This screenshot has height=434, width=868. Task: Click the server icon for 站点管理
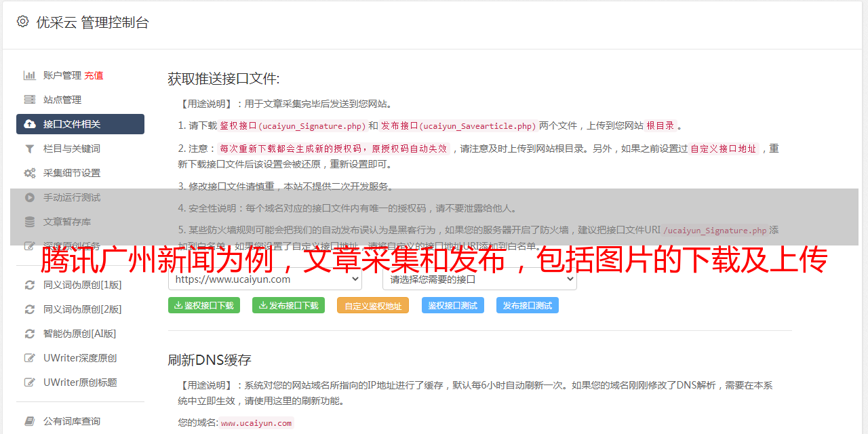coord(30,100)
